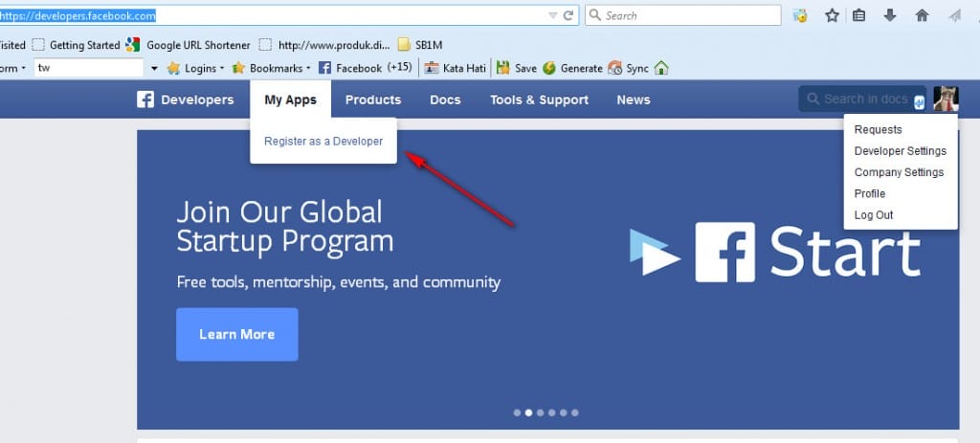
Task: Select the third carousel dot
Action: (540, 412)
